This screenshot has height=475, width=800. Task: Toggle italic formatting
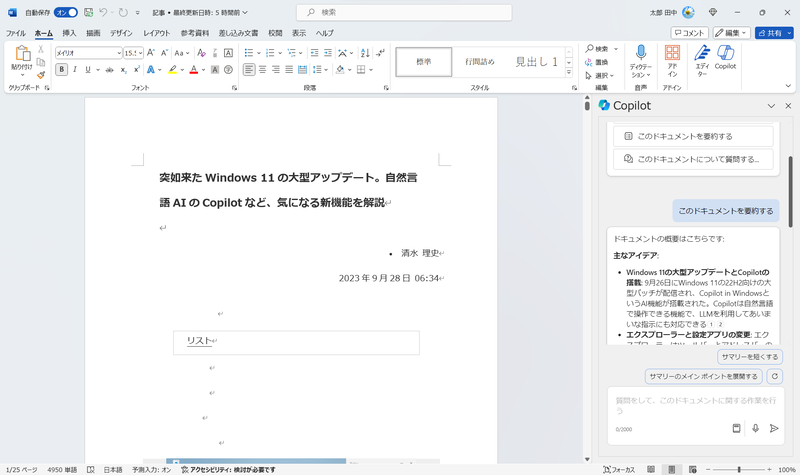tap(74, 69)
